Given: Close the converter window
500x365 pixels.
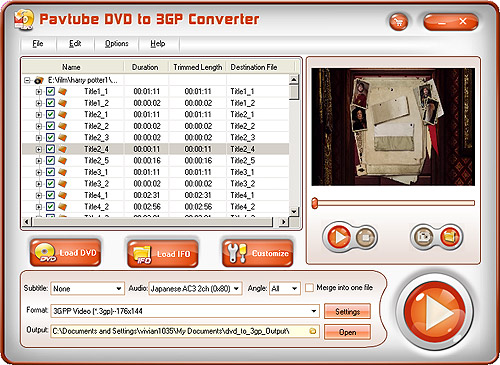Looking at the screenshot, I should [x=463, y=22].
